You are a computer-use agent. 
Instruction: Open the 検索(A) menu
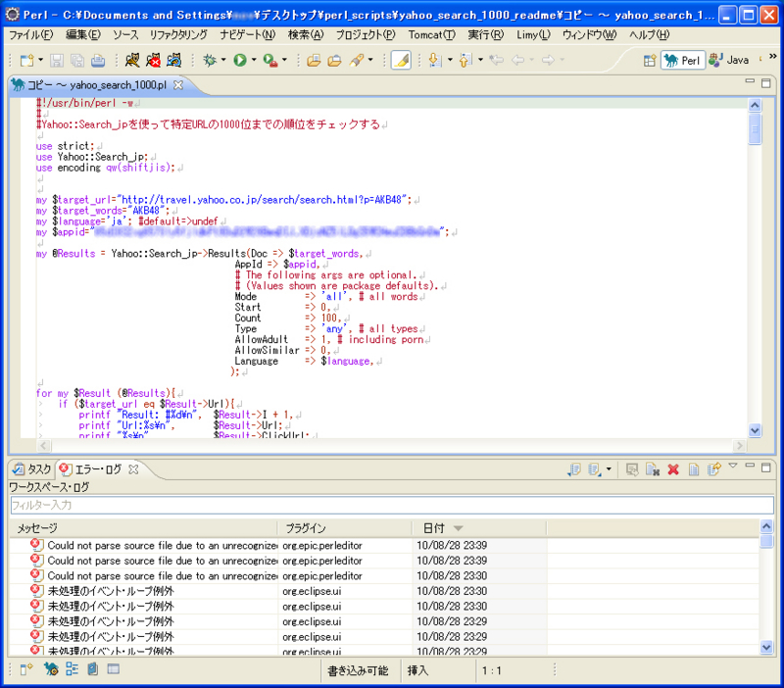(306, 35)
